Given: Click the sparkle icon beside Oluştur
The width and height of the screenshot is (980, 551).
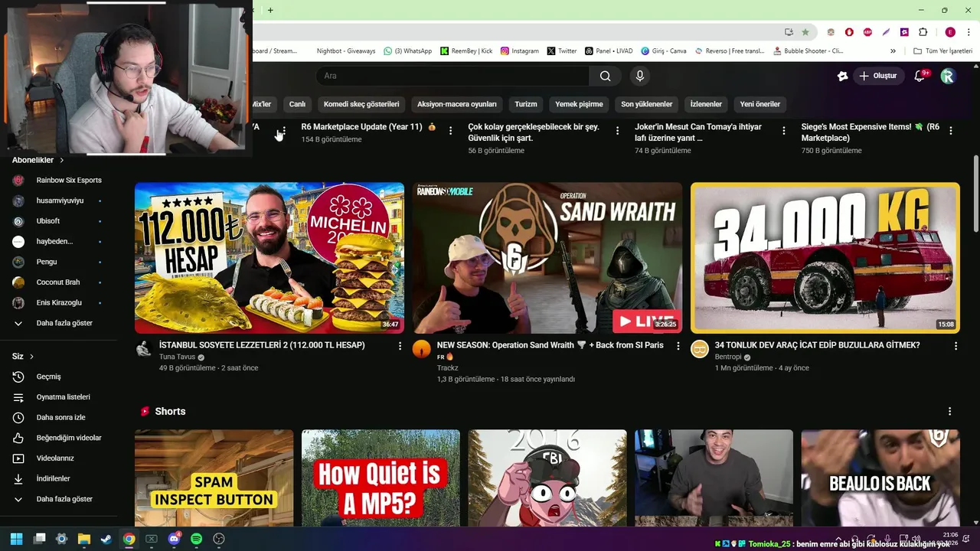Looking at the screenshot, I should 842,76.
